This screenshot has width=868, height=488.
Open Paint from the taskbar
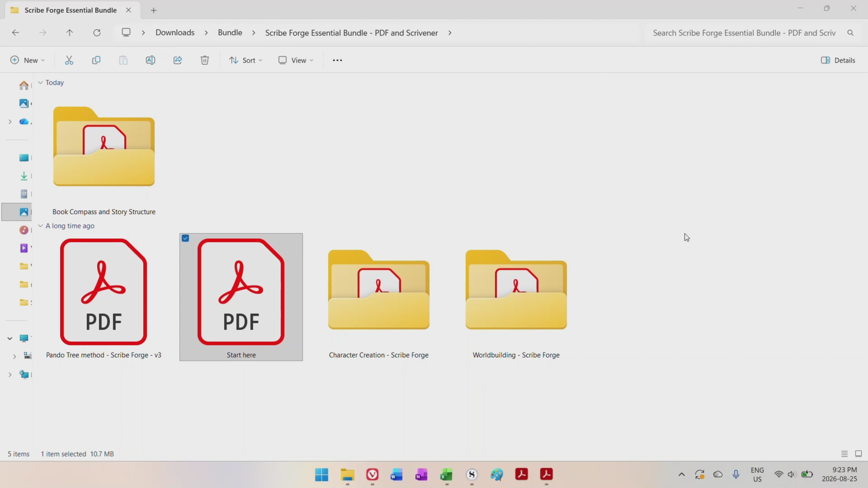[497, 474]
